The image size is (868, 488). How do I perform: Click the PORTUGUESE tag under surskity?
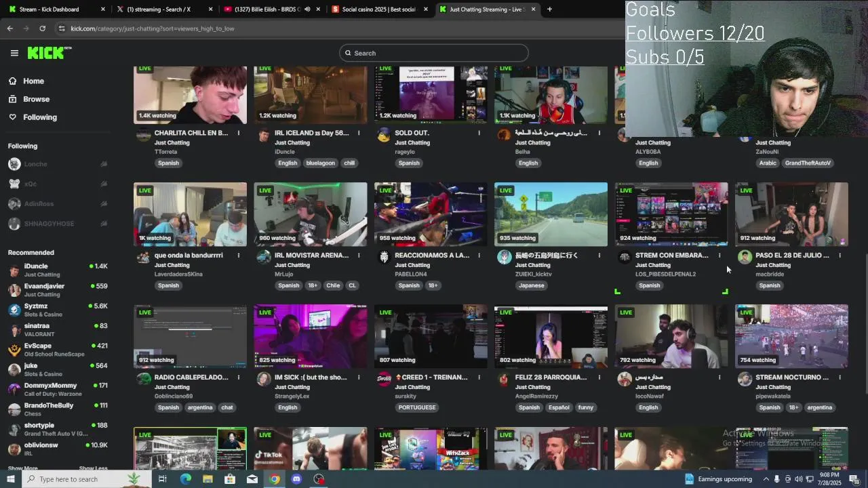[x=416, y=407]
